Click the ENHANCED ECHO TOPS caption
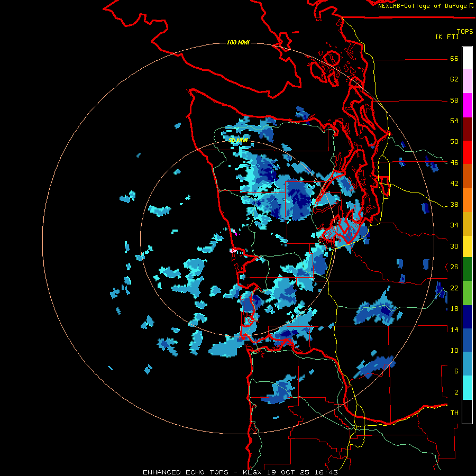The height and width of the screenshot is (476, 476). [240, 472]
